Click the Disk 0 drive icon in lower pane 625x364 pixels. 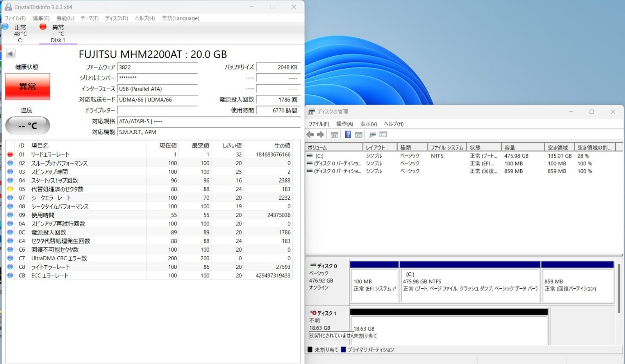coord(313,266)
